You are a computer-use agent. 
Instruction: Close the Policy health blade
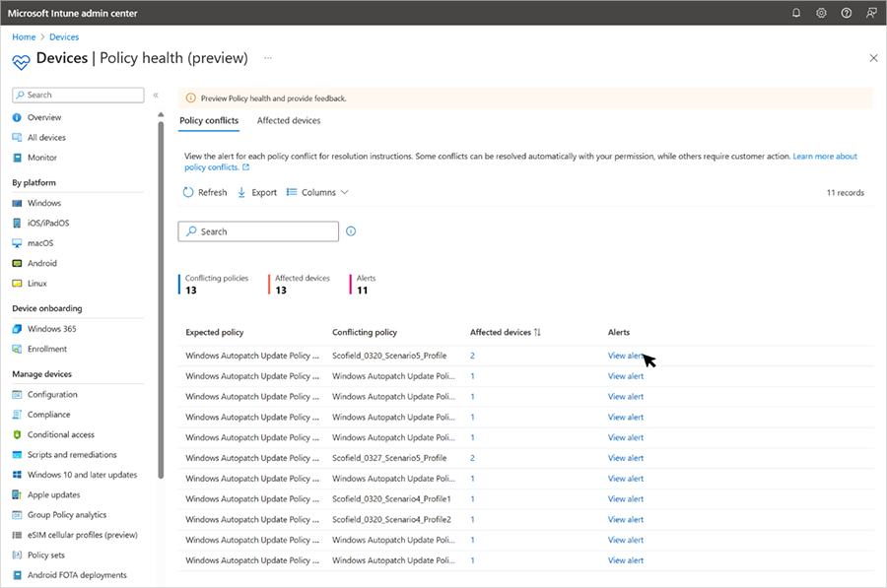[x=873, y=58]
